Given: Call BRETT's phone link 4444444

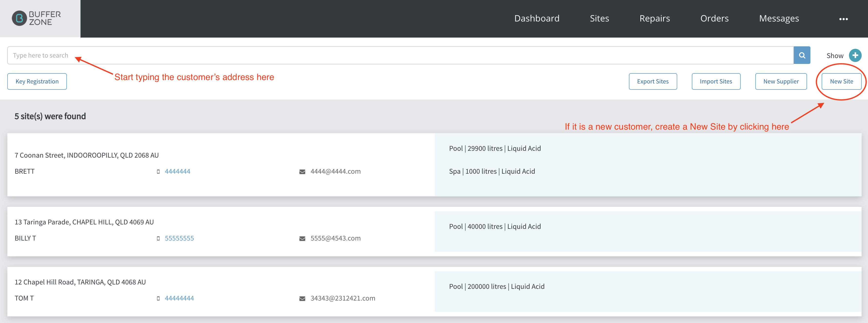Looking at the screenshot, I should pos(177,172).
